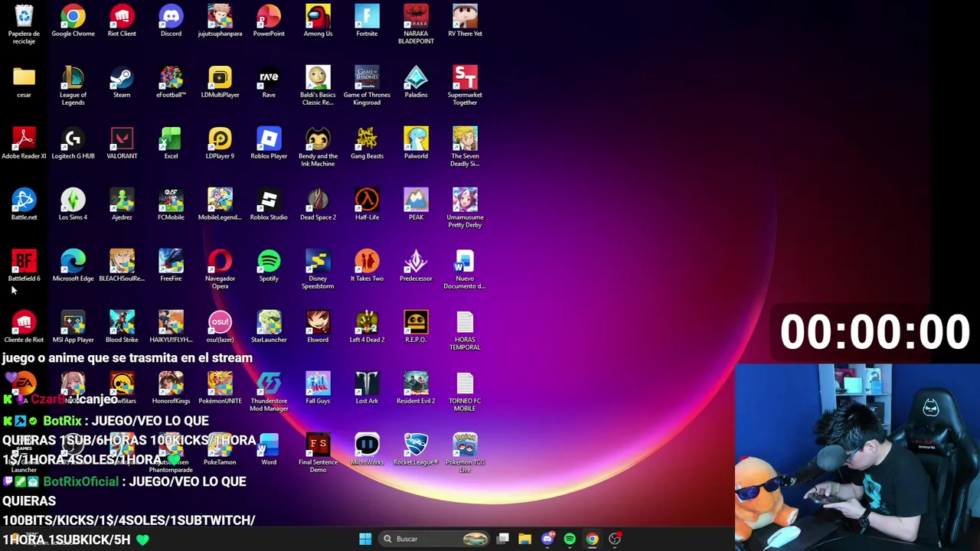Click the Resident Evil 2 icon

tap(416, 388)
